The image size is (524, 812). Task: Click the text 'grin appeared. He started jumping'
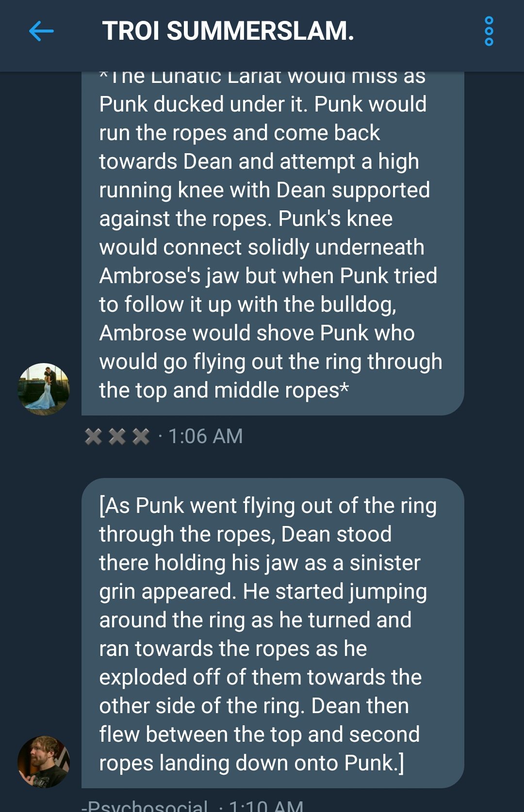click(263, 591)
